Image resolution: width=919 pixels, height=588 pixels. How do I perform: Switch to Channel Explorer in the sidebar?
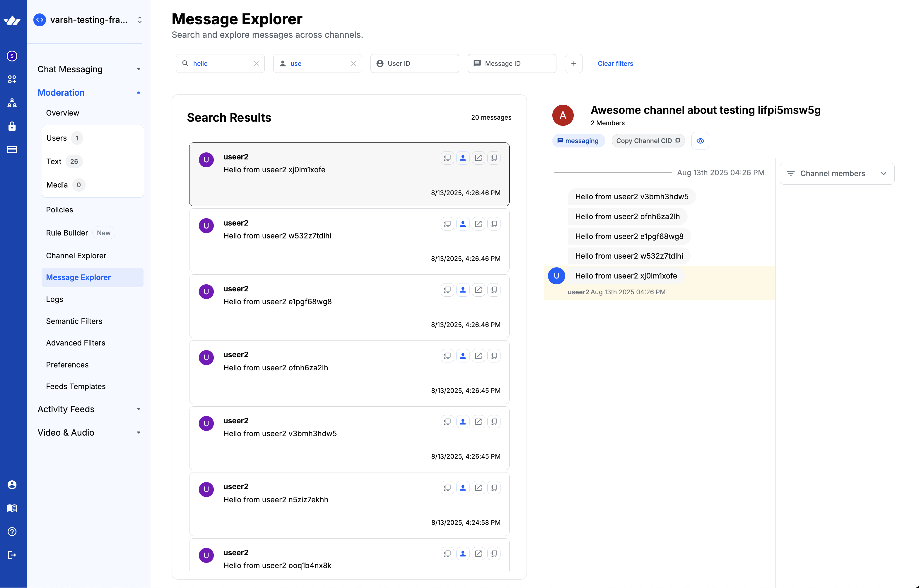click(x=76, y=255)
